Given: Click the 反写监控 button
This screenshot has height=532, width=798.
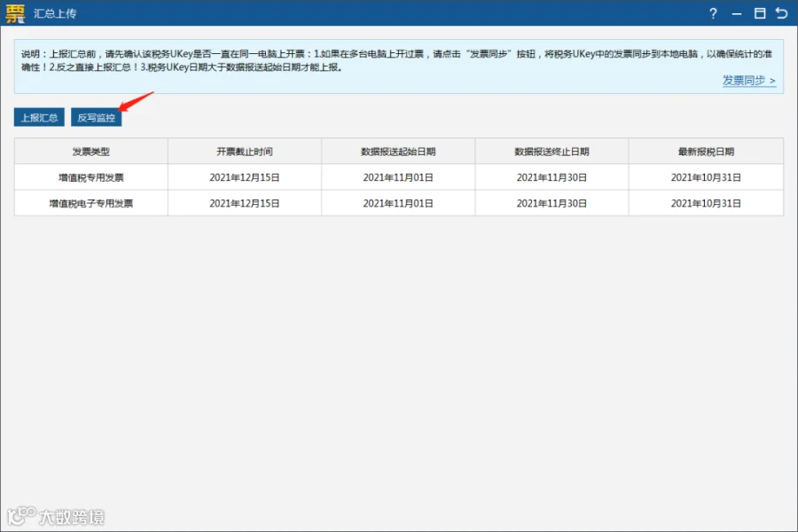Looking at the screenshot, I should (x=96, y=118).
